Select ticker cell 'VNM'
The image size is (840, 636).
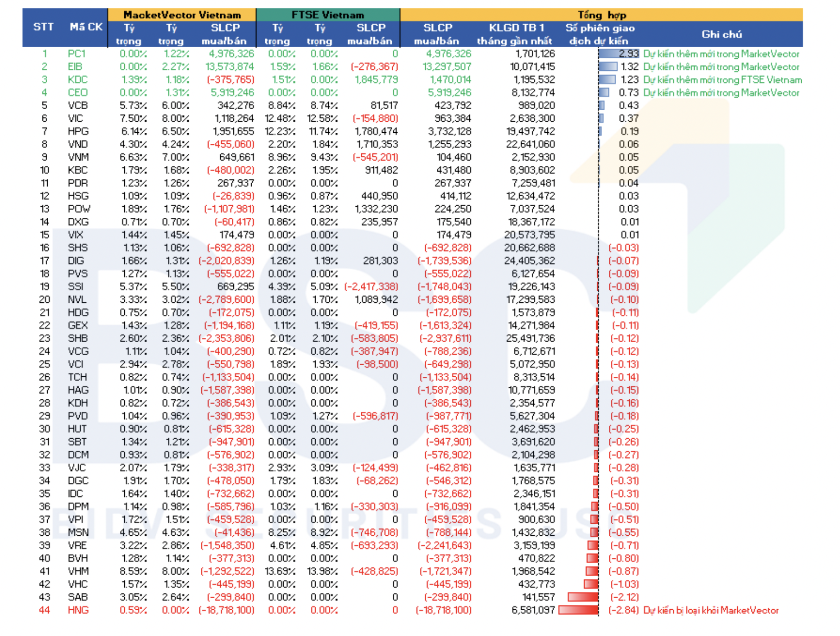point(78,157)
